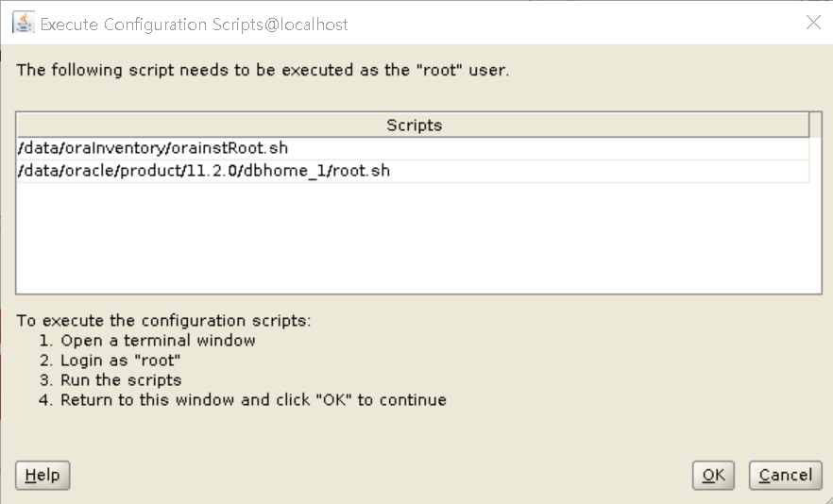The width and height of the screenshot is (833, 504).
Task: Open Help for configuration scripts
Action: [42, 475]
